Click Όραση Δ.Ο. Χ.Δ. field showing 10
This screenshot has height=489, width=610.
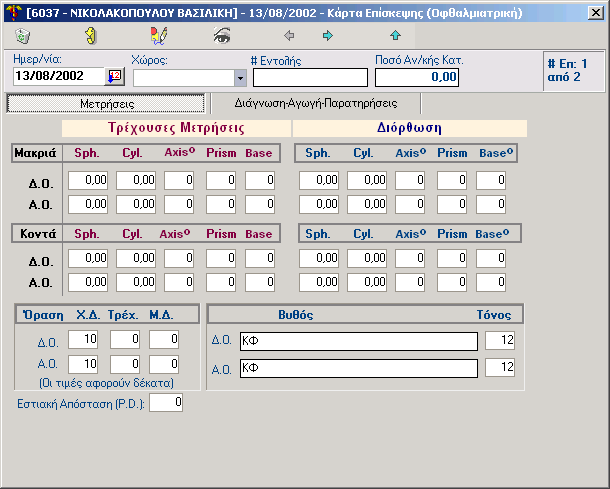pyautogui.click(x=83, y=340)
